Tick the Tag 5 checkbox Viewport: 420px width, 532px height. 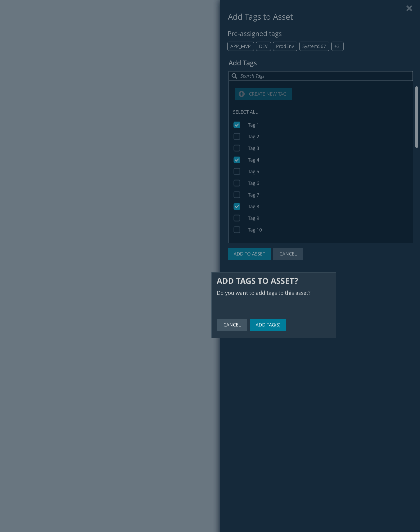[237, 172]
